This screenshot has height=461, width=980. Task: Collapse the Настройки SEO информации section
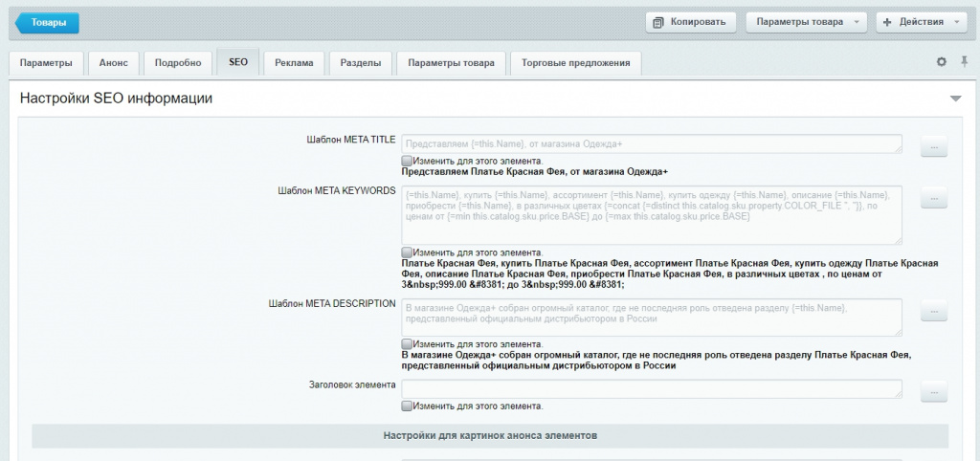click(x=956, y=99)
